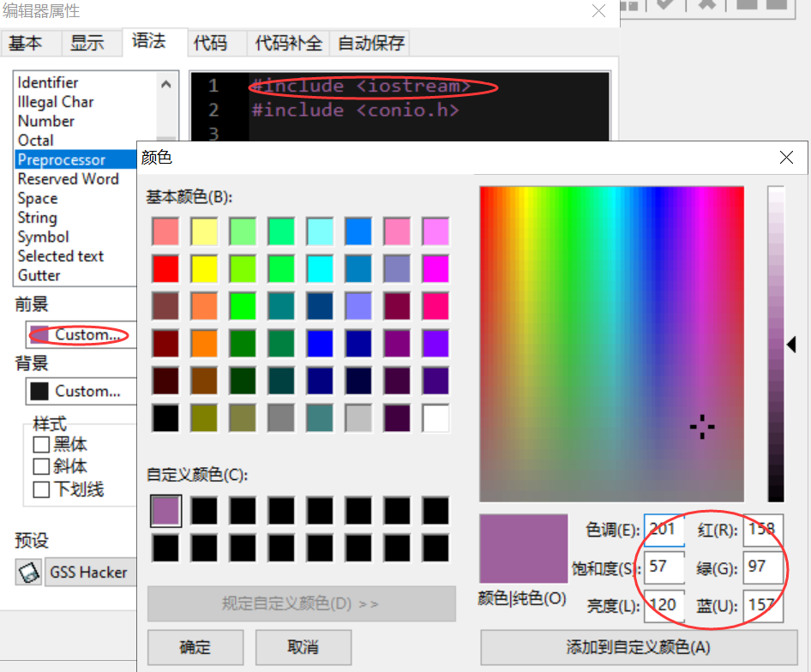Select String in the syntax element list
The height and width of the screenshot is (672, 811).
click(x=37, y=217)
